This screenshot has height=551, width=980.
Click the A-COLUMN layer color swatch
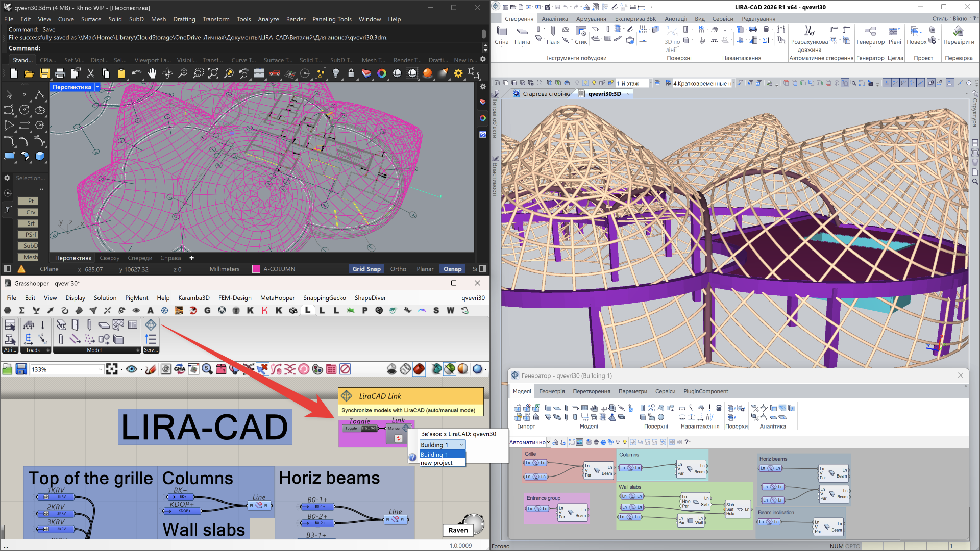click(x=256, y=269)
